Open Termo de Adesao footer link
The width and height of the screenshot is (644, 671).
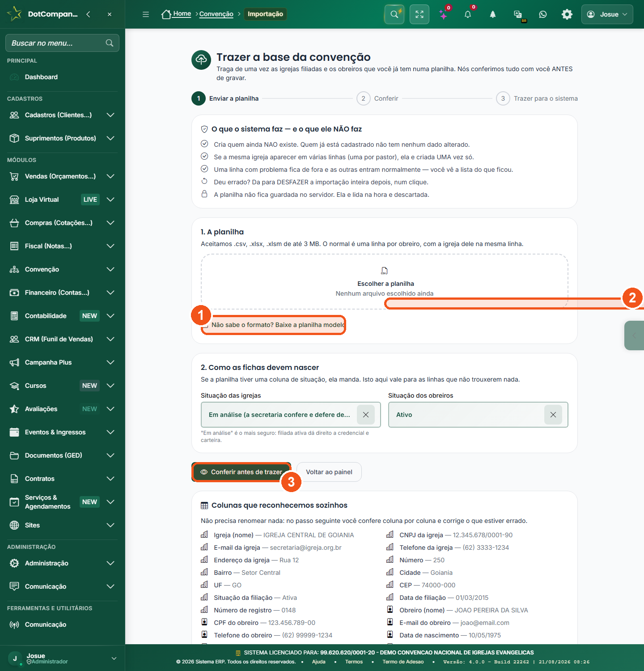click(403, 662)
